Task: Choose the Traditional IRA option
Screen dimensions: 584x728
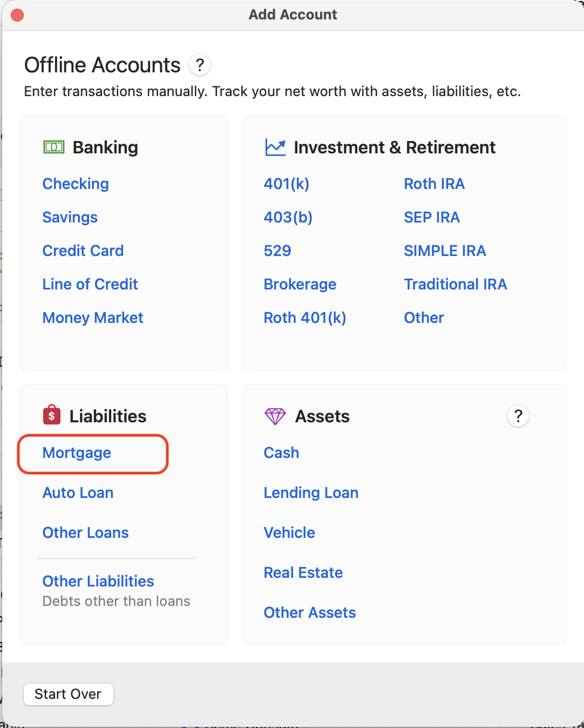Action: [456, 284]
